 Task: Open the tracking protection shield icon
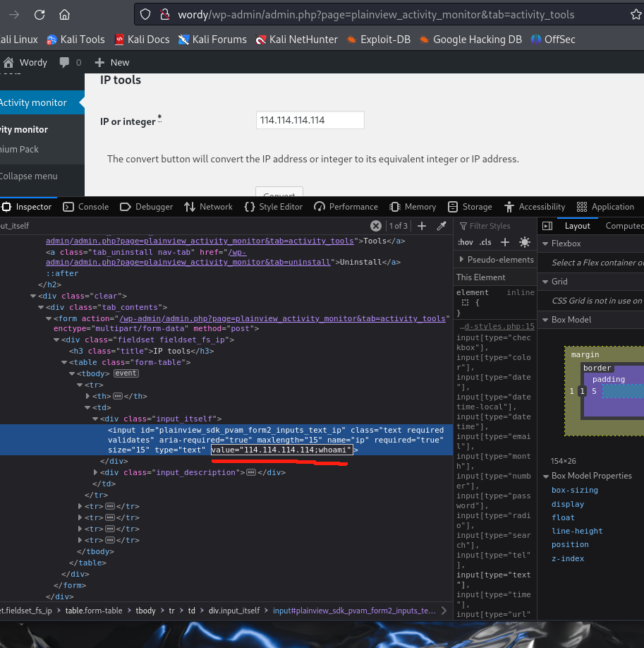145,15
